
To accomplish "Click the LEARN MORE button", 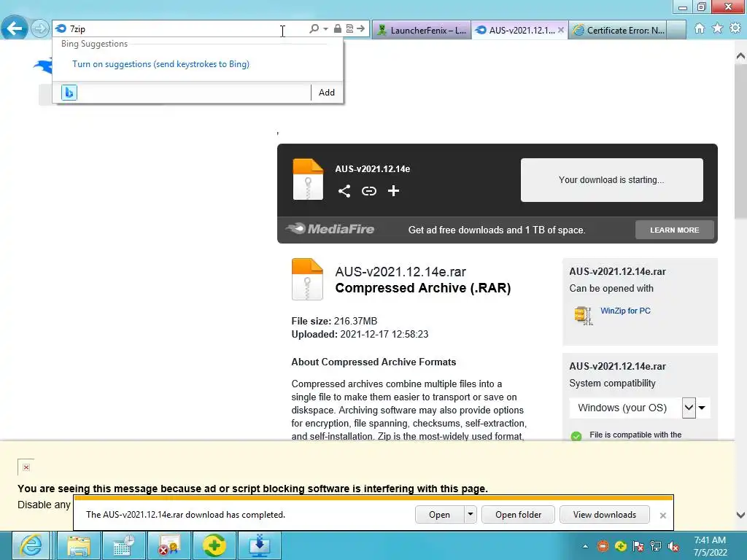I will point(675,230).
